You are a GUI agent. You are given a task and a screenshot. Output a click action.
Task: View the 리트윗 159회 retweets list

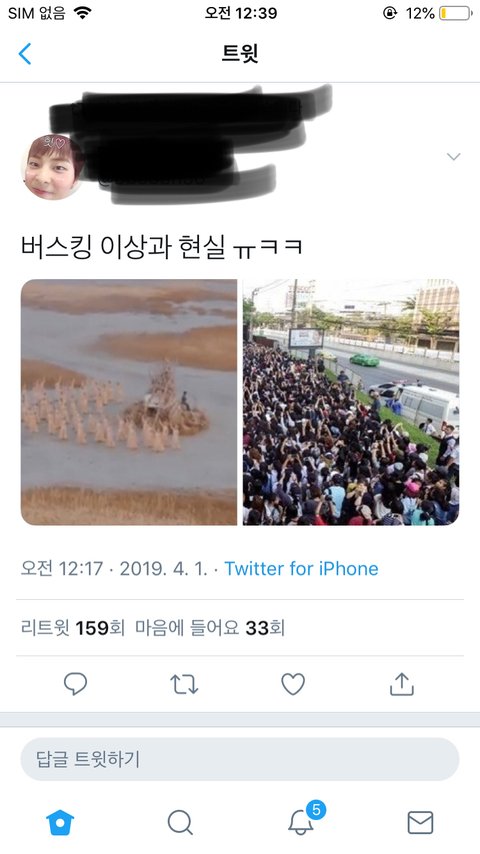(72, 628)
